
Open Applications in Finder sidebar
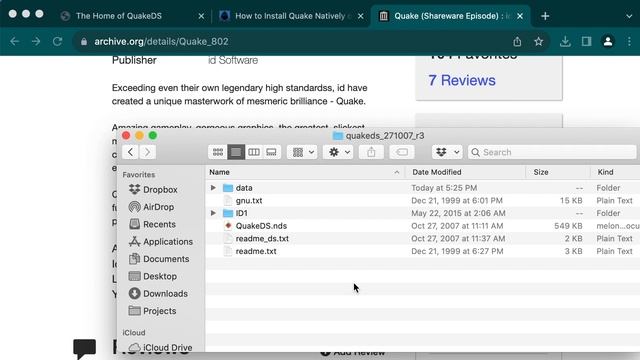click(160, 242)
